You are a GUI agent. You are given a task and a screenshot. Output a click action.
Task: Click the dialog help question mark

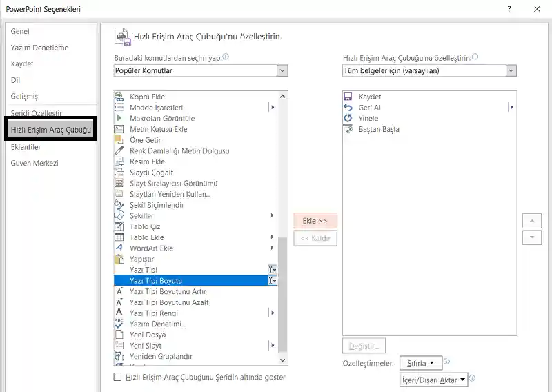coord(509,9)
